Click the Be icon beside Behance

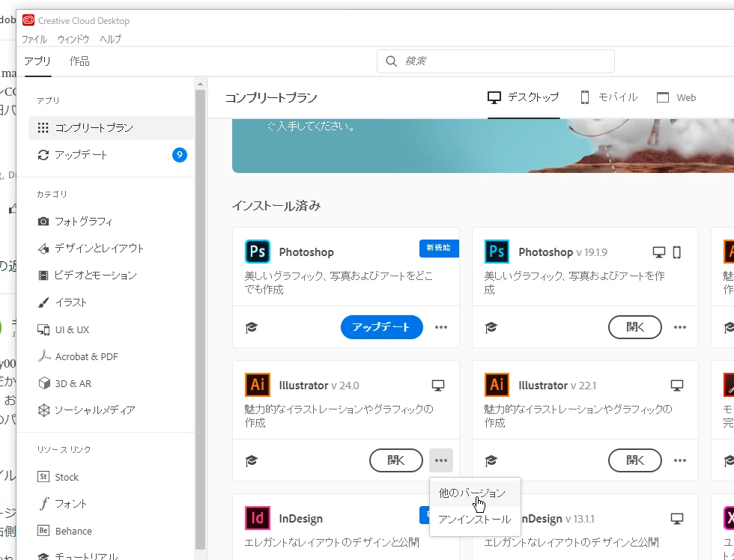point(43,531)
